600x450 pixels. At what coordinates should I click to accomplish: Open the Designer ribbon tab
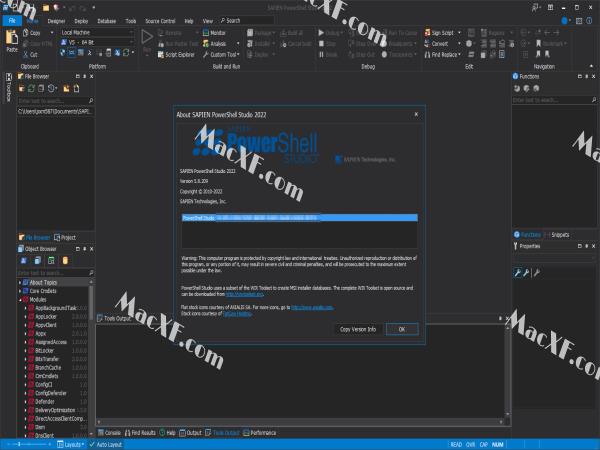click(56, 21)
